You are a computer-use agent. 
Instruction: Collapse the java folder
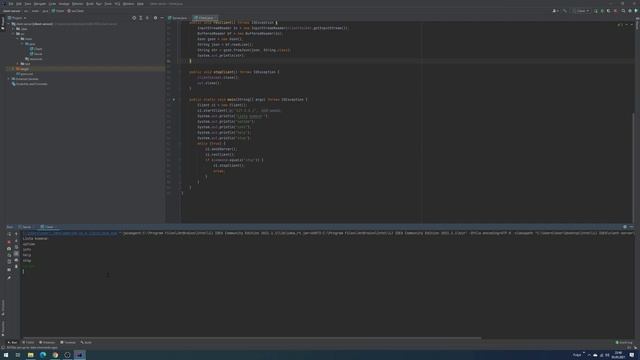coord(22,44)
